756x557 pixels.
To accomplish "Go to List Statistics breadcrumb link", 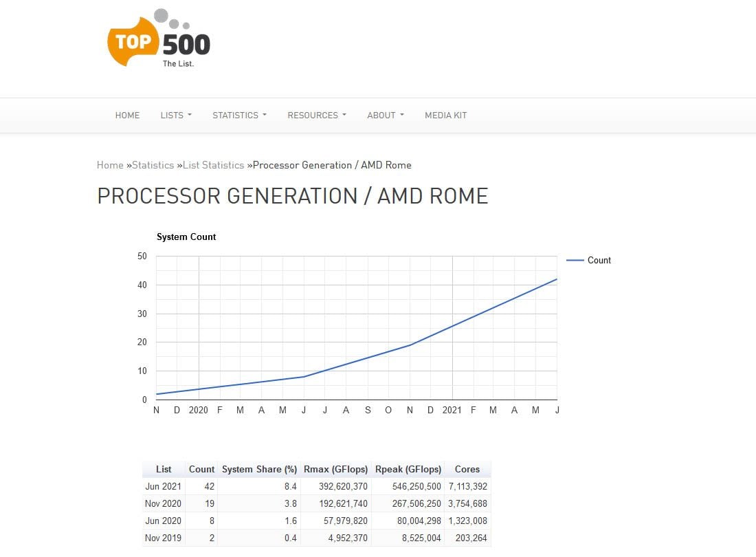I will pyautogui.click(x=214, y=165).
